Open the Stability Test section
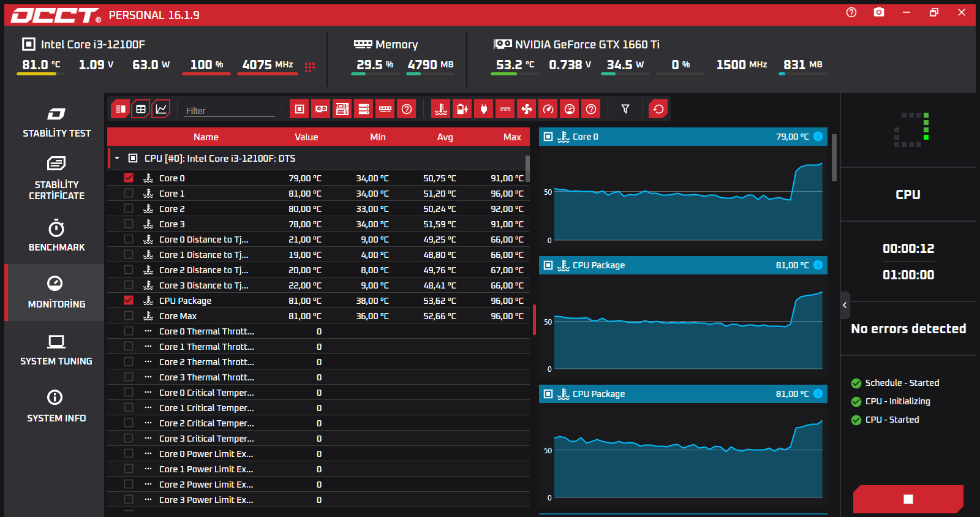Viewport: 980px width, 517px height. (x=56, y=123)
